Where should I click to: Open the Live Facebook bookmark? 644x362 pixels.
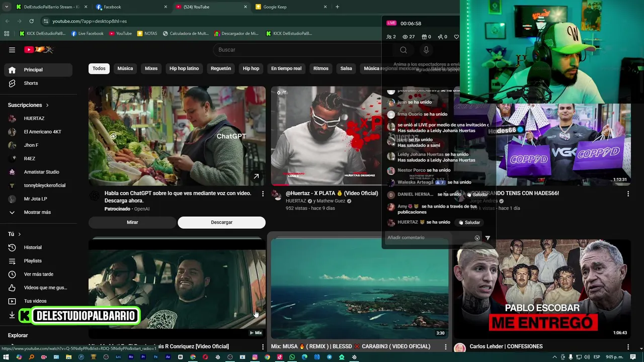click(x=88, y=34)
